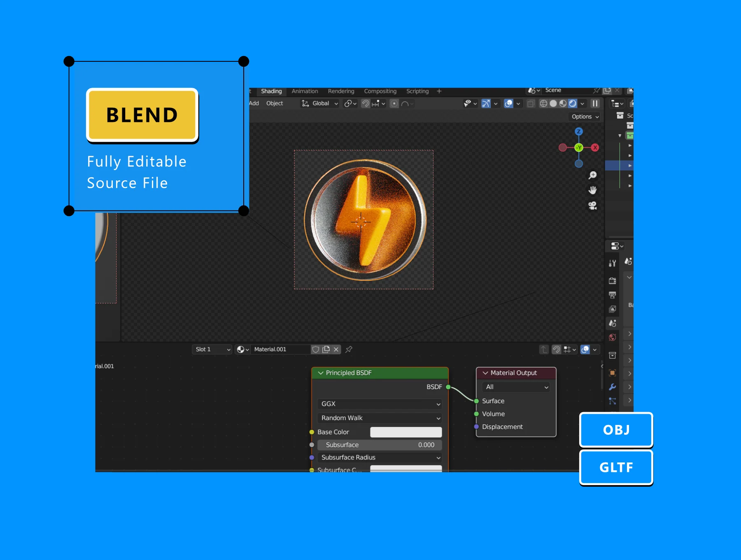Open the Global transform orientation dropdown
The image size is (741, 560).
(x=320, y=103)
